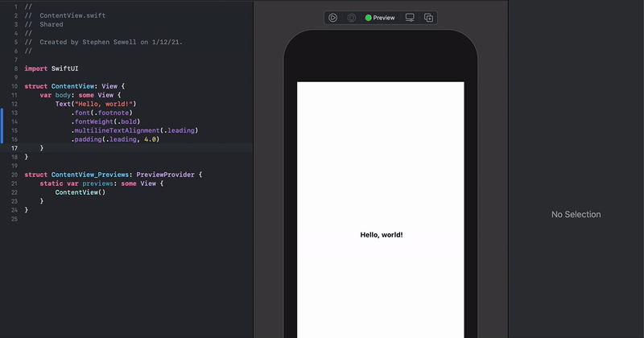
Task: Click the ".fontWeight(.bold)" modifier line
Action: click(x=105, y=122)
